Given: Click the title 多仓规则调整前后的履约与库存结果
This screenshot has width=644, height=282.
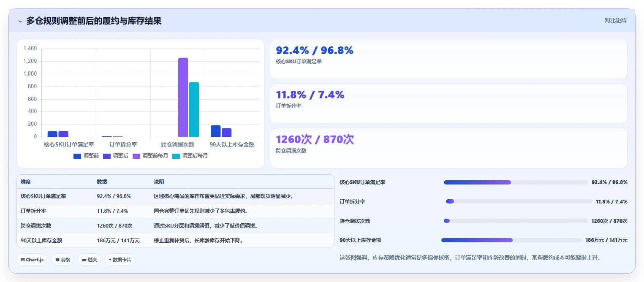Looking at the screenshot, I should (x=94, y=21).
